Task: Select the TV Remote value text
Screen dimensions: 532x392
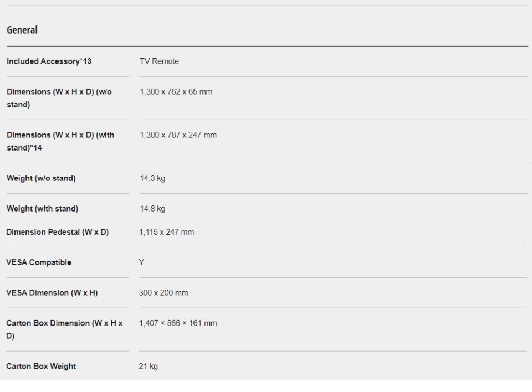Action: click(159, 61)
